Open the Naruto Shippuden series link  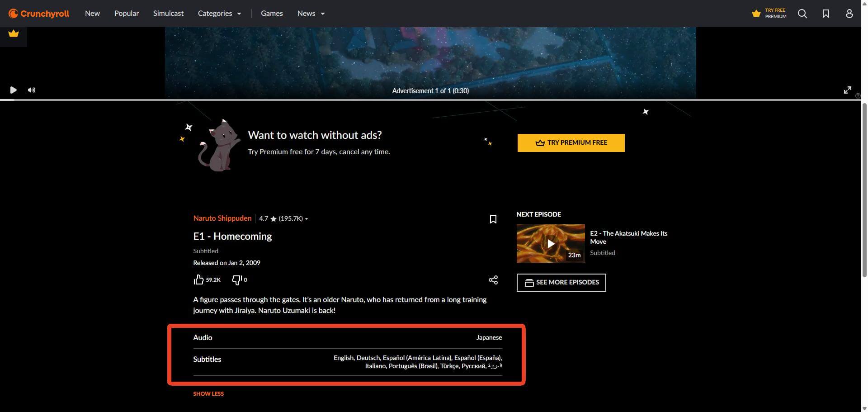(x=222, y=218)
